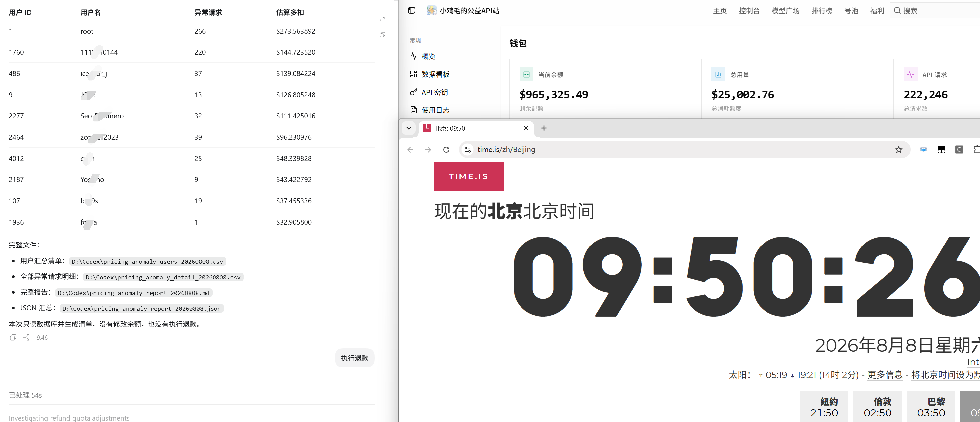Open 主页 in the top navigation

[720, 11]
